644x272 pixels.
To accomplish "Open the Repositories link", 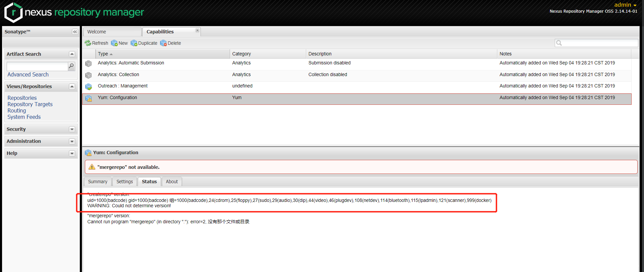I will click(22, 98).
